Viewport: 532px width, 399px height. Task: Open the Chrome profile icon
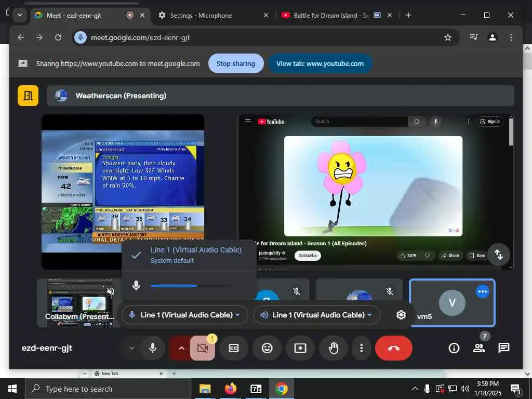[x=493, y=37]
